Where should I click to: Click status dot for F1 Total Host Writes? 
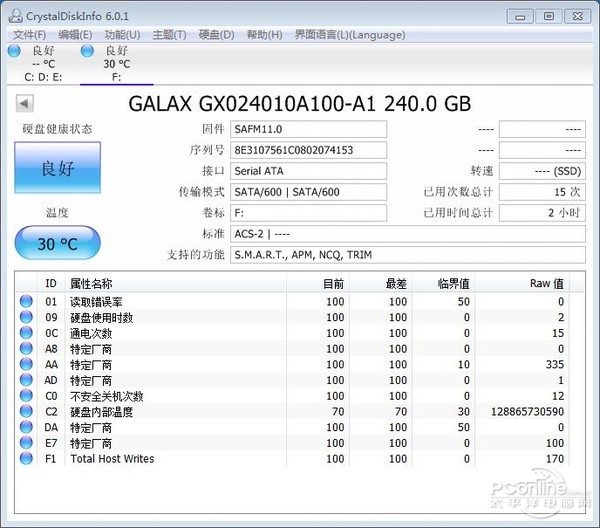point(26,458)
